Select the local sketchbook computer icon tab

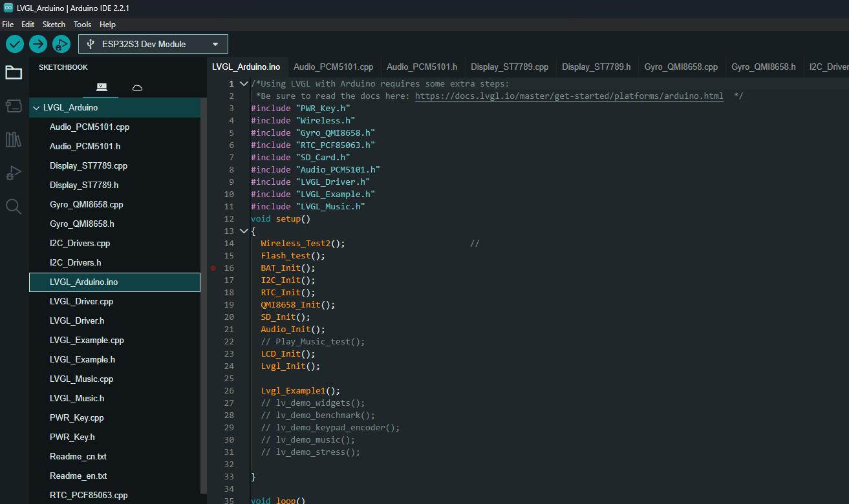pos(102,87)
